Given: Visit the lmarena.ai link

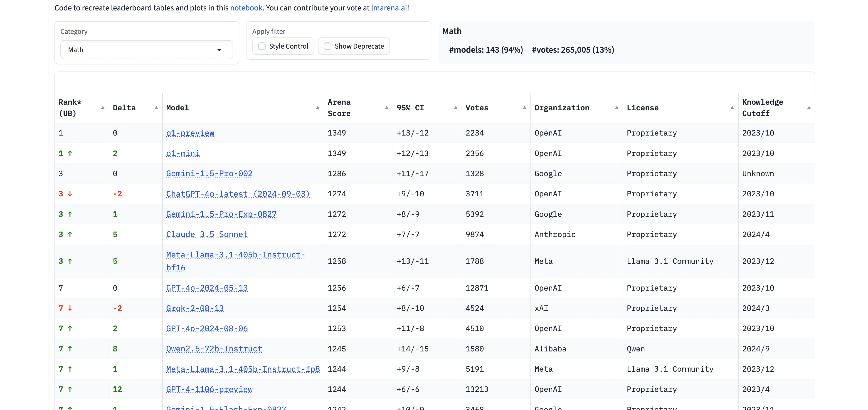Looking at the screenshot, I should [x=389, y=8].
